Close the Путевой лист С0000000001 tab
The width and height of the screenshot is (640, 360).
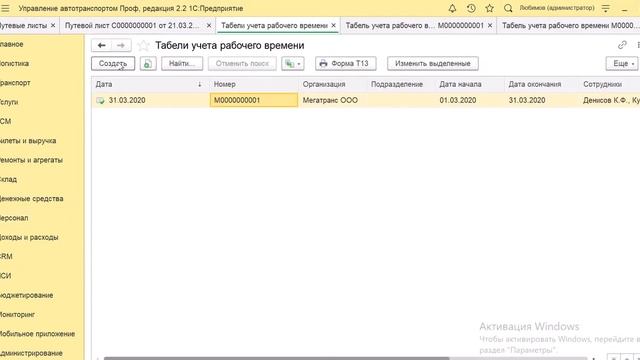coord(209,25)
